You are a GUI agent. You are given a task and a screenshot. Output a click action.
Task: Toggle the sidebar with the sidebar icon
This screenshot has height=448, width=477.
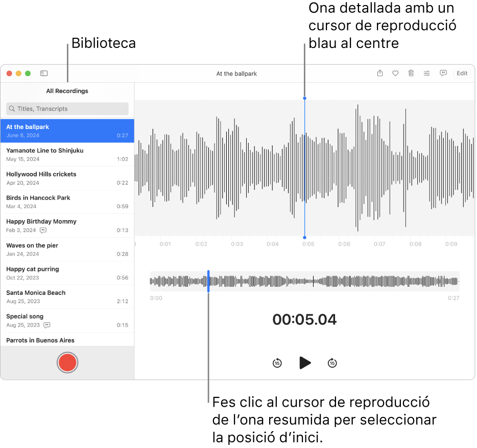coord(44,73)
